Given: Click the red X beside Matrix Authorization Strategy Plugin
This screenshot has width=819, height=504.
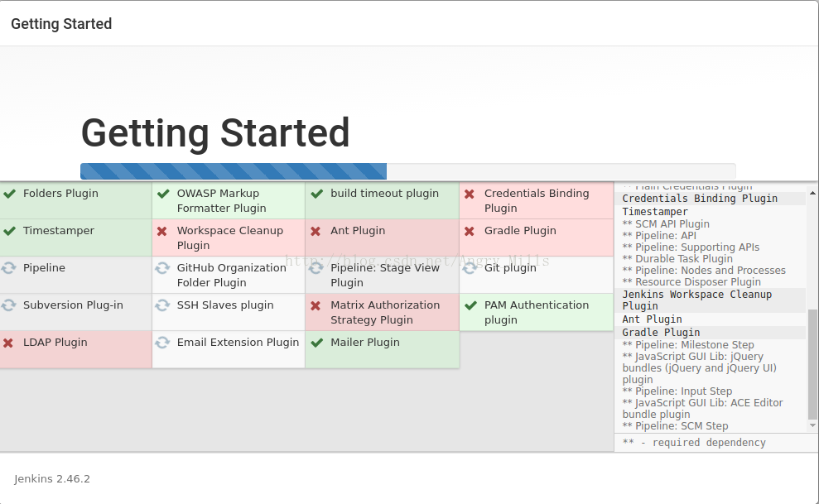Looking at the screenshot, I should pyautogui.click(x=316, y=305).
